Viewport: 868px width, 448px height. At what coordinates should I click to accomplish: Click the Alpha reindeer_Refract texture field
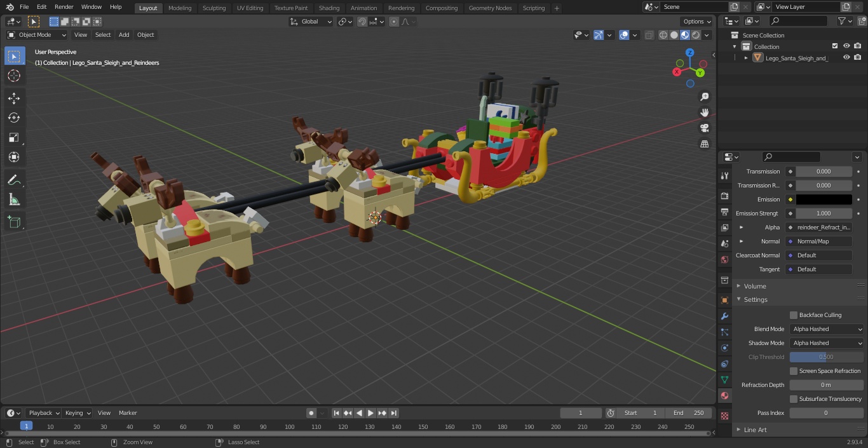[818, 227]
